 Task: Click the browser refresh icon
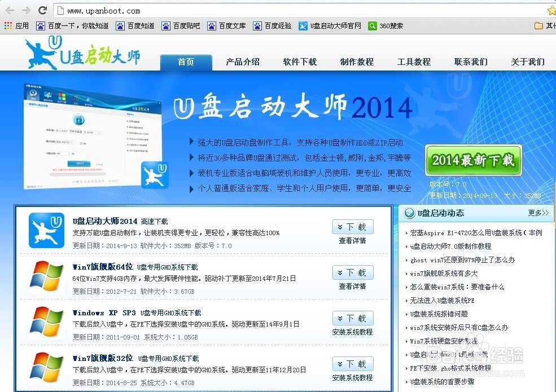tap(42, 10)
